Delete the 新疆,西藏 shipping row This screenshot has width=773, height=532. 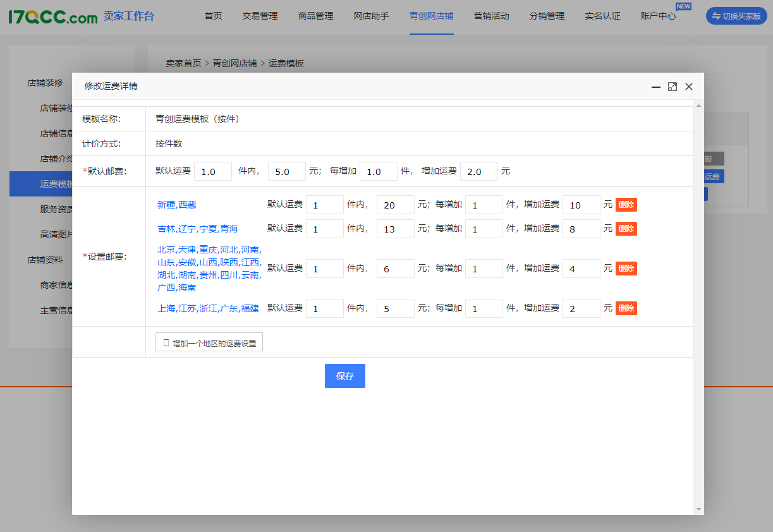point(626,205)
